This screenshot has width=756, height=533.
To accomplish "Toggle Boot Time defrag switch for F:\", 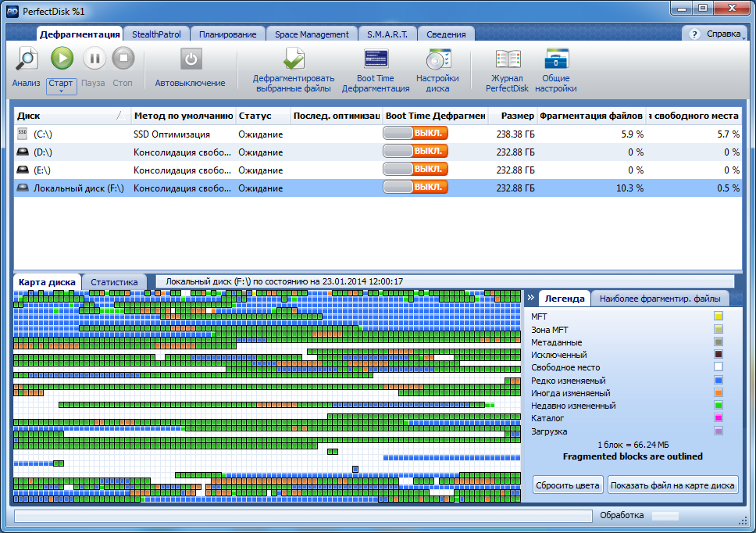I will (x=415, y=187).
